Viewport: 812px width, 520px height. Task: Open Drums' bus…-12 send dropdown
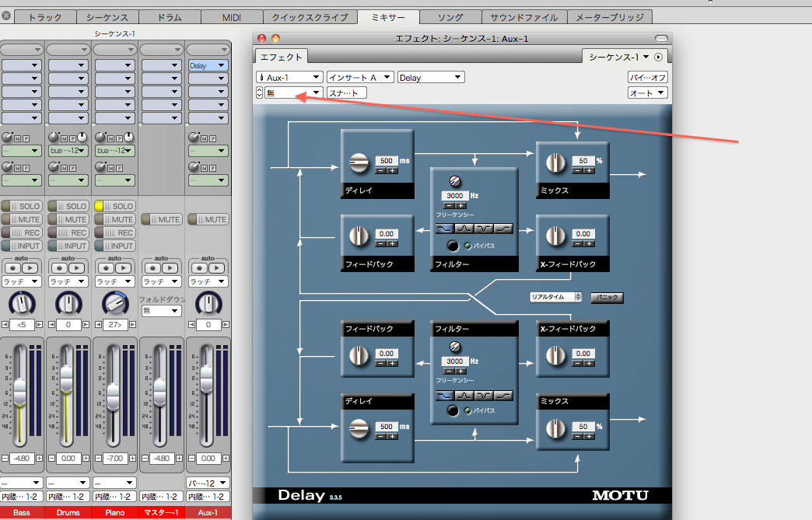(68, 151)
